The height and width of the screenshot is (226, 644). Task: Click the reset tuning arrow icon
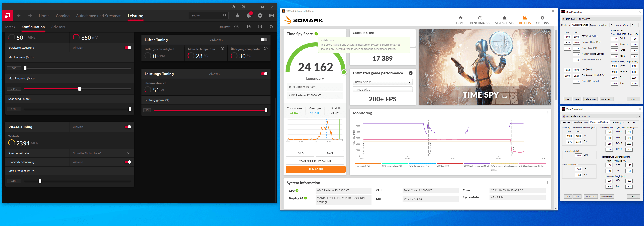271,27
